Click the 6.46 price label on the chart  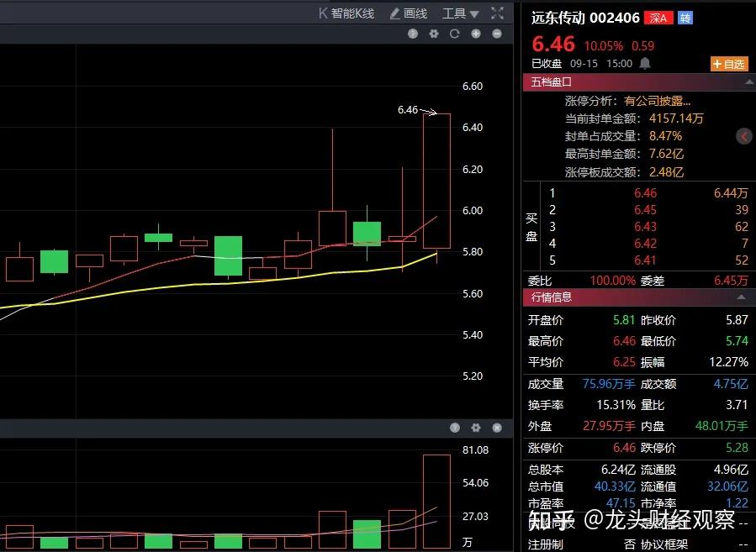click(407, 110)
